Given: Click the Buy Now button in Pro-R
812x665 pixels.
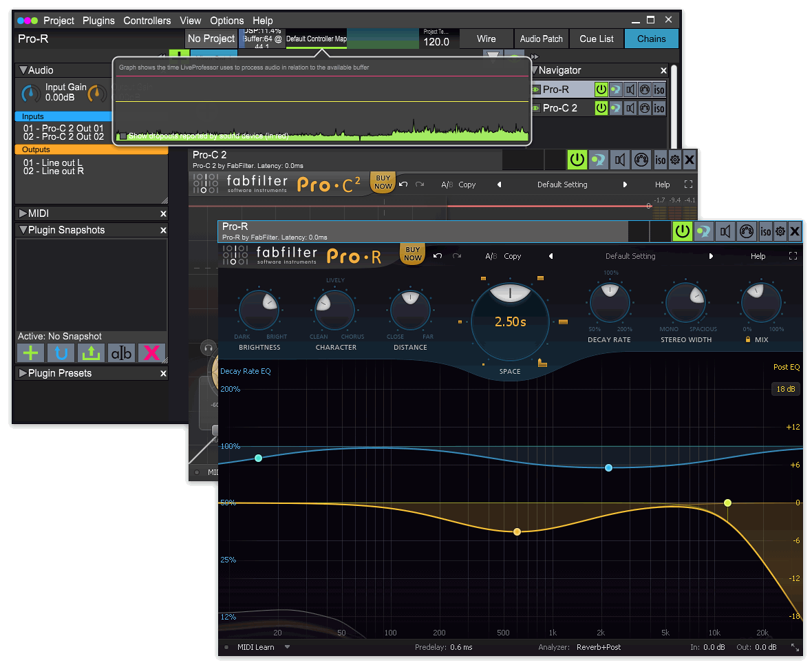Looking at the screenshot, I should click(x=412, y=254).
